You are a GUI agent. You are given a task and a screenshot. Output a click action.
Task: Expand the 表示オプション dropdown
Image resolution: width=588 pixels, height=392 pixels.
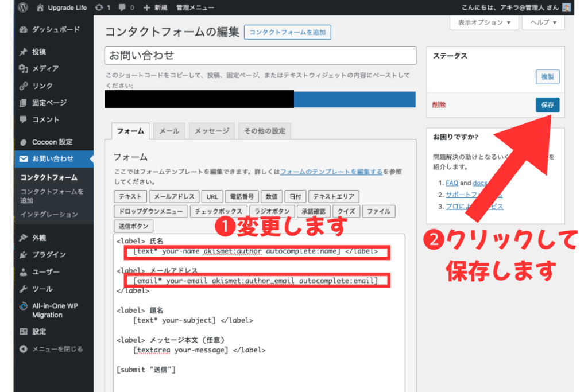click(x=484, y=22)
